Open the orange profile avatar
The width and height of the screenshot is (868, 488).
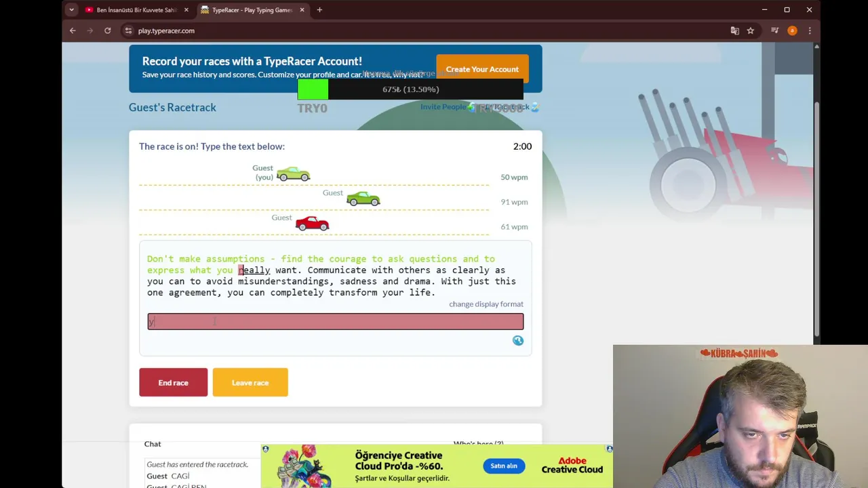click(x=792, y=30)
